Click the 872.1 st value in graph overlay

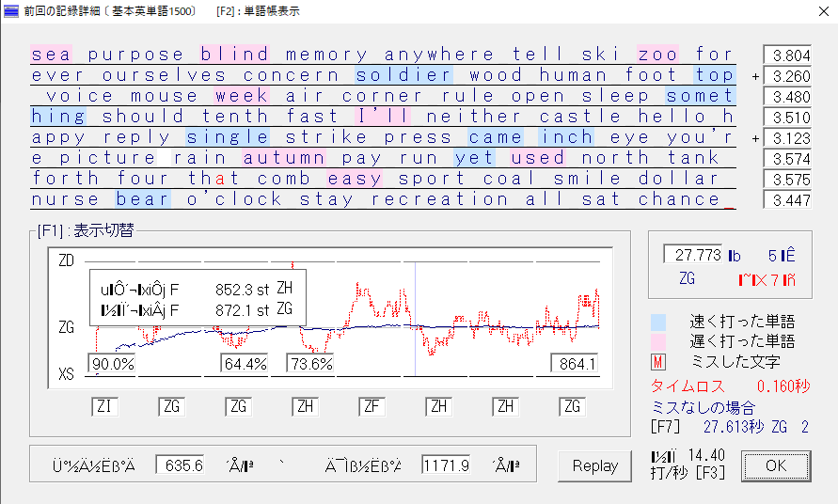pos(242,310)
